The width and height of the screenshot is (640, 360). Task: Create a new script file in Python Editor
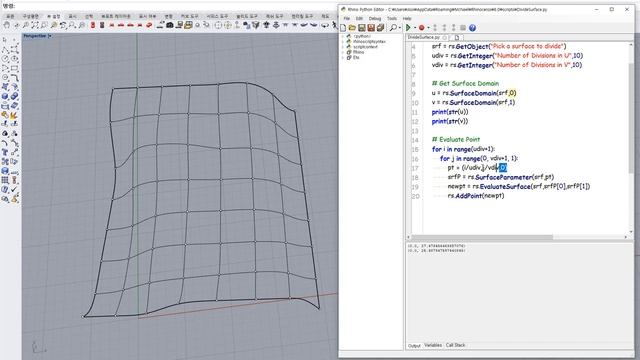[343, 28]
